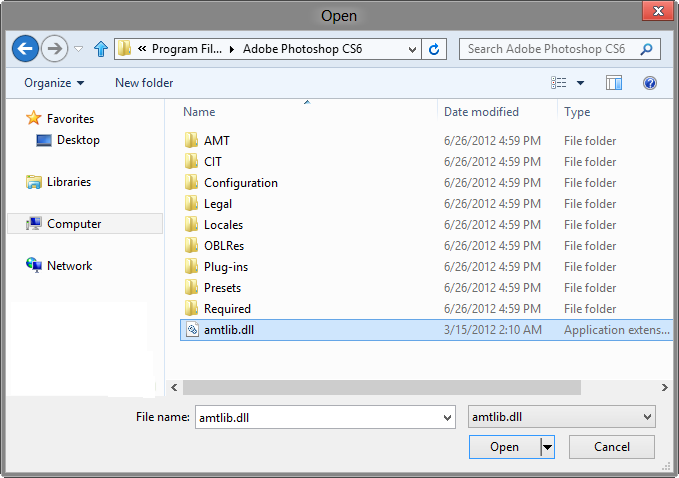Expand the address bar history dropdown
Screen dimensions: 679x478
pyautogui.click(x=412, y=49)
